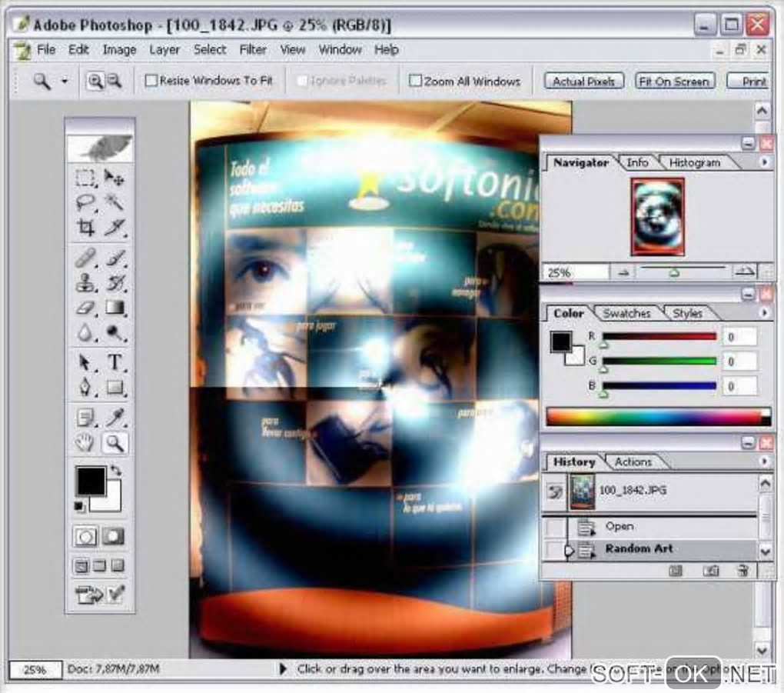Select the Eraser tool
The width and height of the screenshot is (784, 693).
(x=85, y=308)
